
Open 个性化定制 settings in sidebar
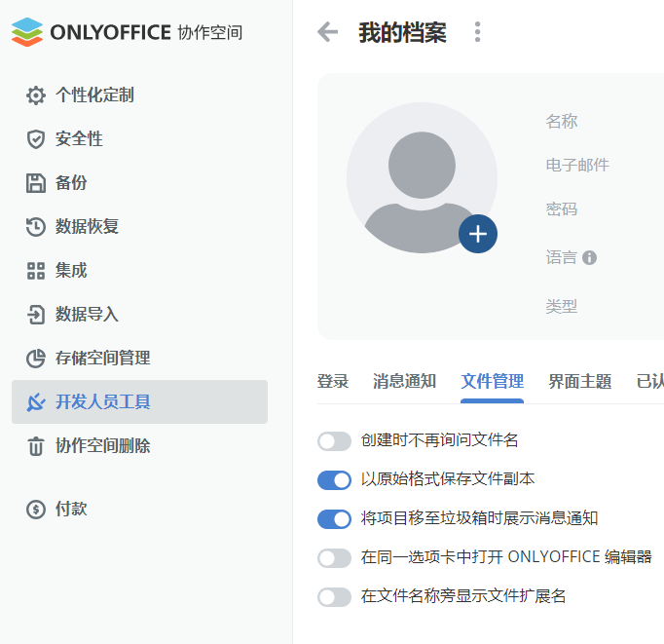(140, 95)
